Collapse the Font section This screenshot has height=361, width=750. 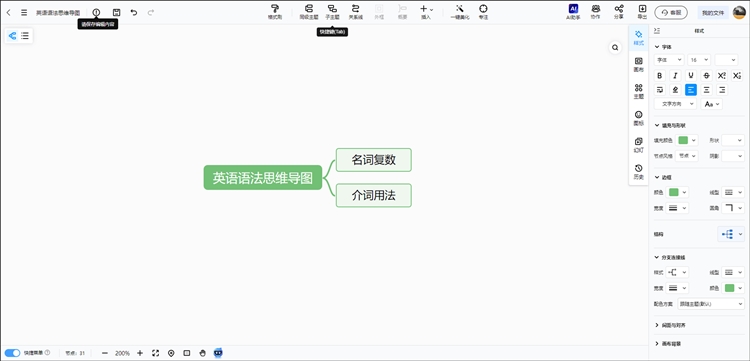click(x=657, y=47)
